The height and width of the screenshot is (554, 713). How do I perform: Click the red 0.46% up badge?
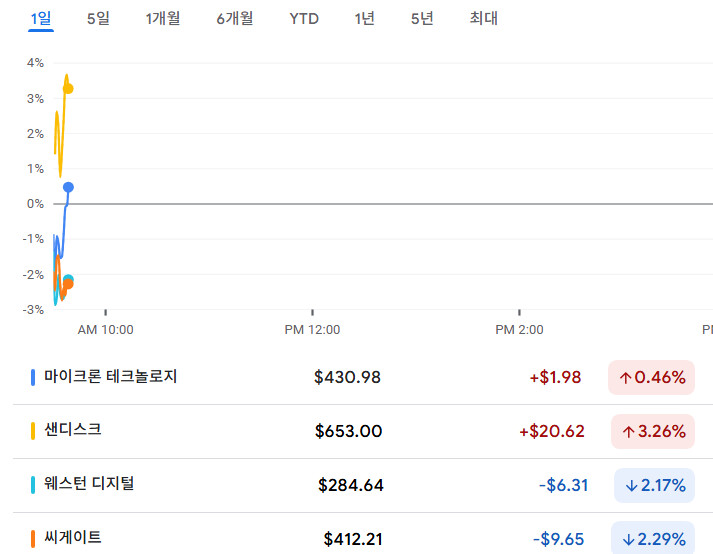pos(651,377)
